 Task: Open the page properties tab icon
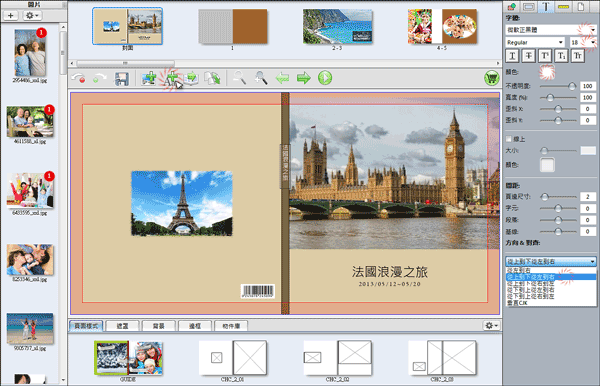(581, 7)
